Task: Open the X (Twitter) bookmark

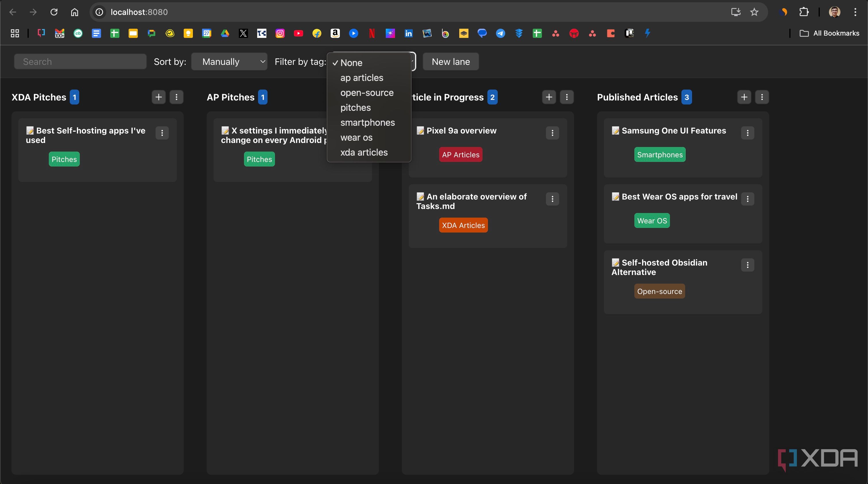Action: pos(243,33)
